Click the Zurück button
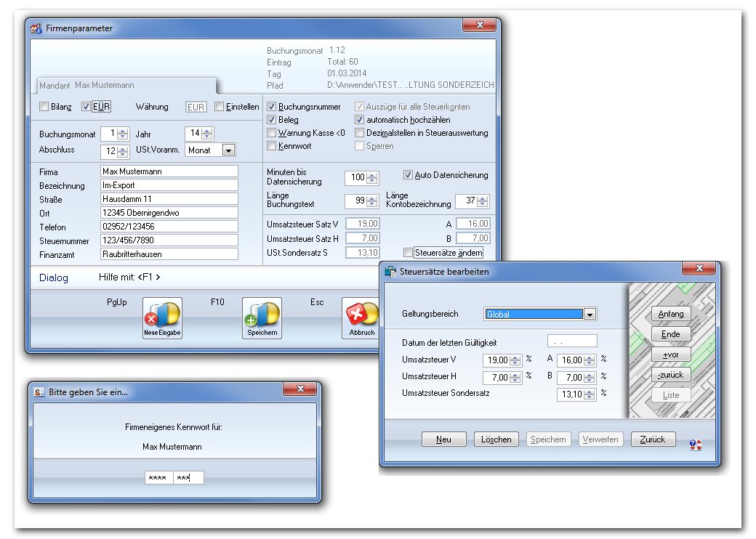The height and width of the screenshot is (539, 756). (x=653, y=439)
